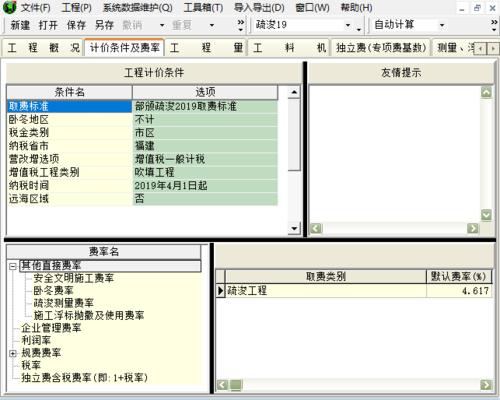Open the 重复 dropdown arrow

(211, 25)
